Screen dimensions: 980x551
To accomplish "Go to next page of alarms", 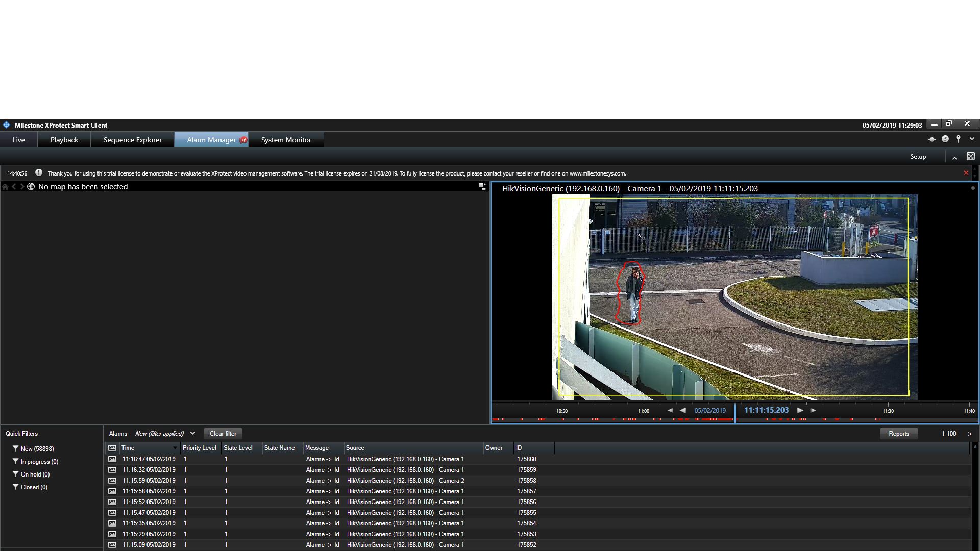I will 970,434.
